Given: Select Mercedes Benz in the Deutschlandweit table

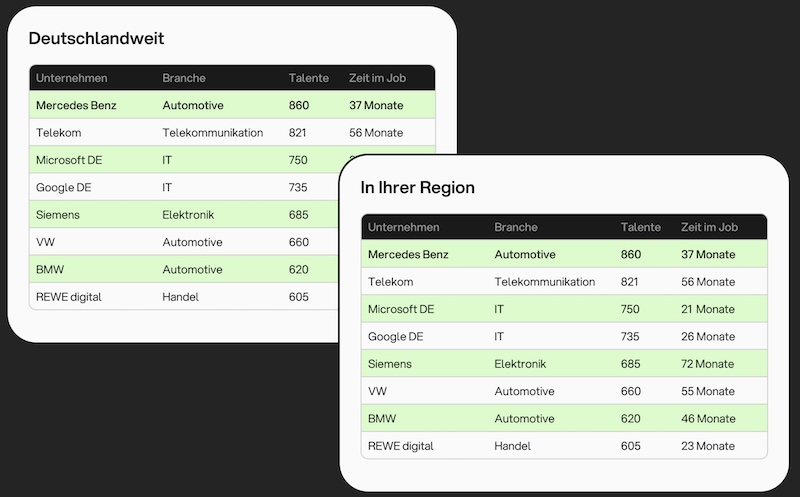Looking at the screenshot, I should (x=77, y=105).
